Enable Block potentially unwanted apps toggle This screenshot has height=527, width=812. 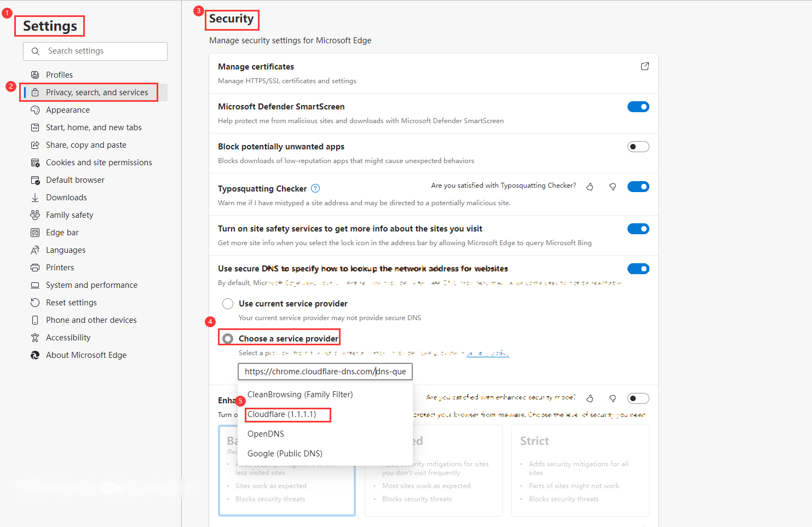pos(638,147)
